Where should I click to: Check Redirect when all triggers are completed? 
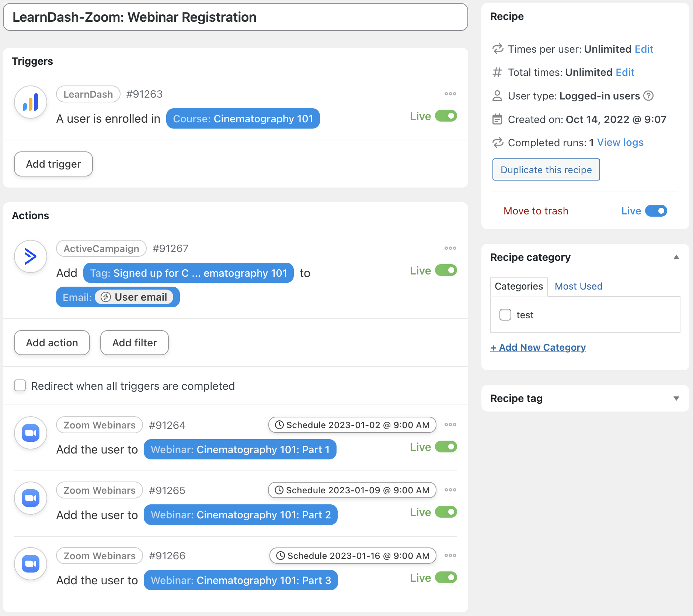20,386
